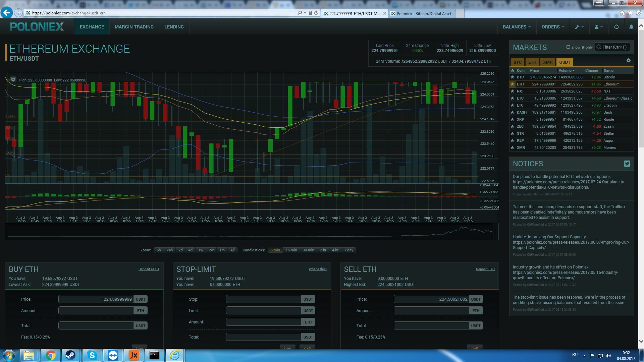Open the chart settings gear icon

13,79
